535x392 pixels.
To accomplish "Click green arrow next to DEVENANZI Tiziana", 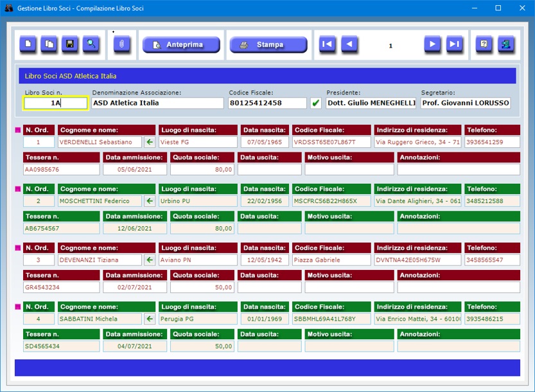I will coord(150,260).
